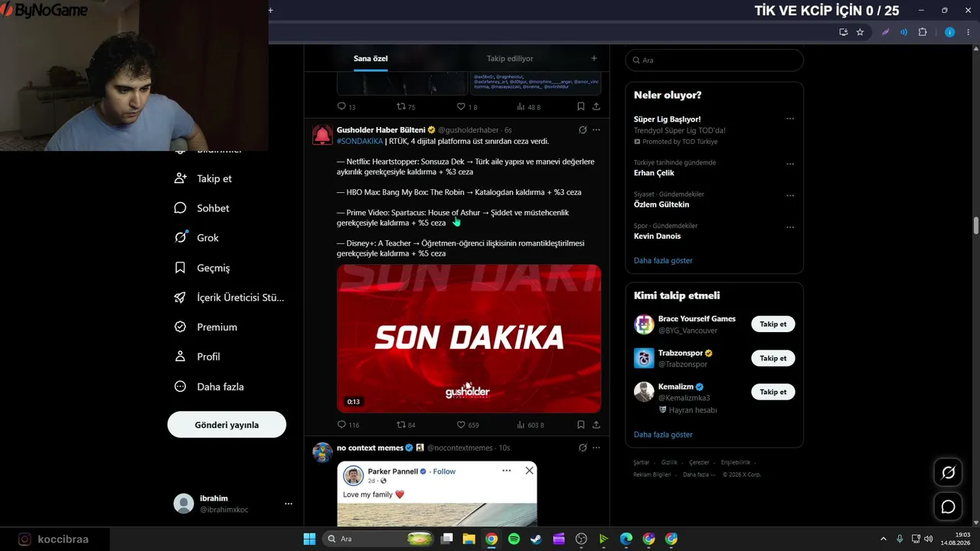
Task: Follow Parker Pannell in embedded post
Action: (x=444, y=471)
